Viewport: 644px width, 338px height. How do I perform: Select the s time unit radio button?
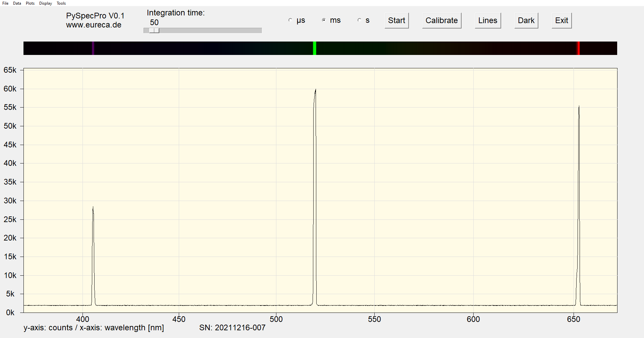coord(359,20)
